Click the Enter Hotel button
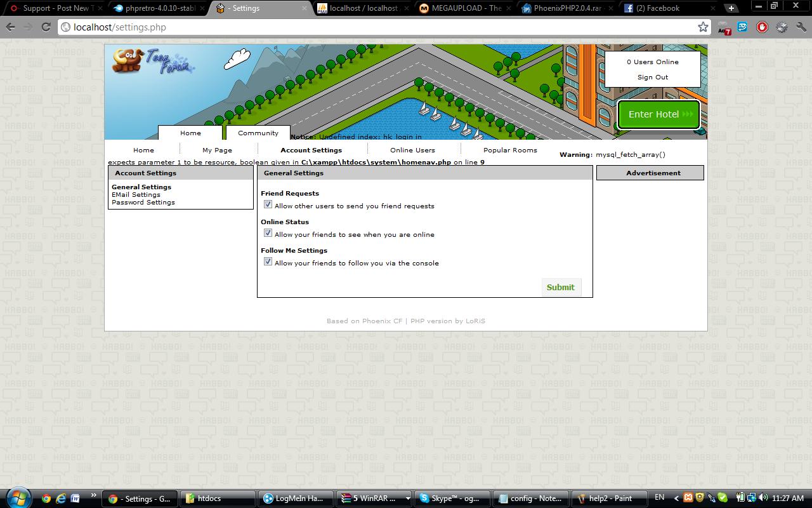This screenshot has width=812, height=508. 659,114
